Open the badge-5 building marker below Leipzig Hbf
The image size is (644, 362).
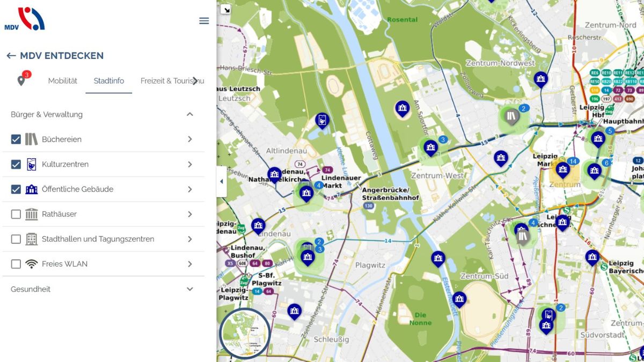(x=598, y=139)
